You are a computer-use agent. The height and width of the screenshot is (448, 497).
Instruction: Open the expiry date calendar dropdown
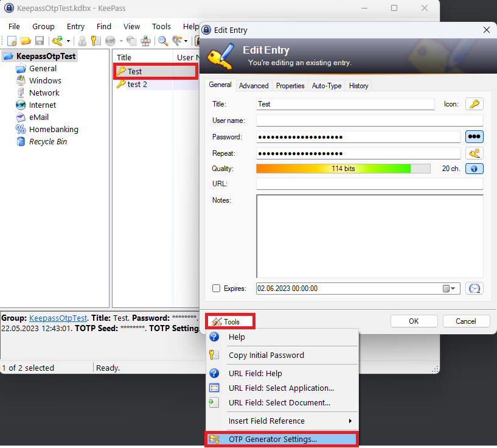(x=449, y=289)
